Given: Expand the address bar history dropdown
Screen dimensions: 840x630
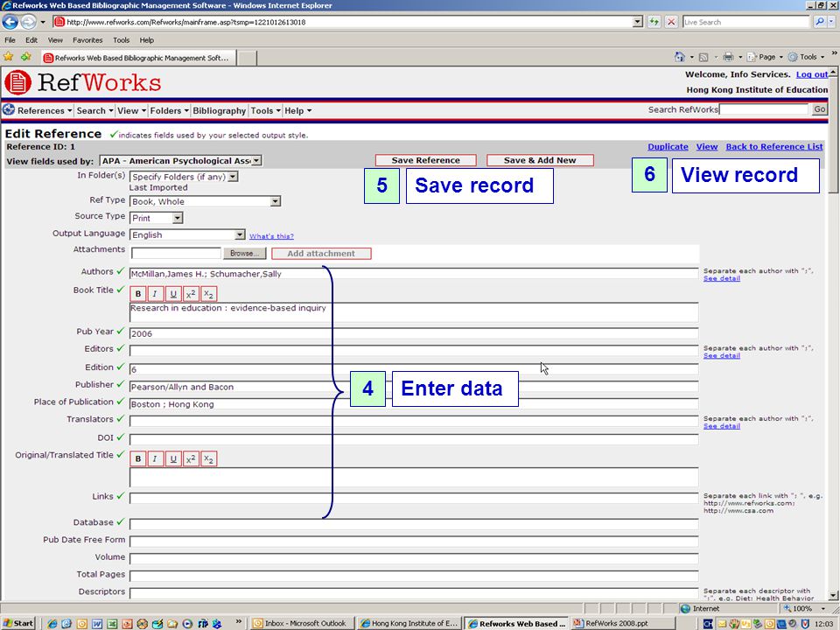Looking at the screenshot, I should (638, 22).
